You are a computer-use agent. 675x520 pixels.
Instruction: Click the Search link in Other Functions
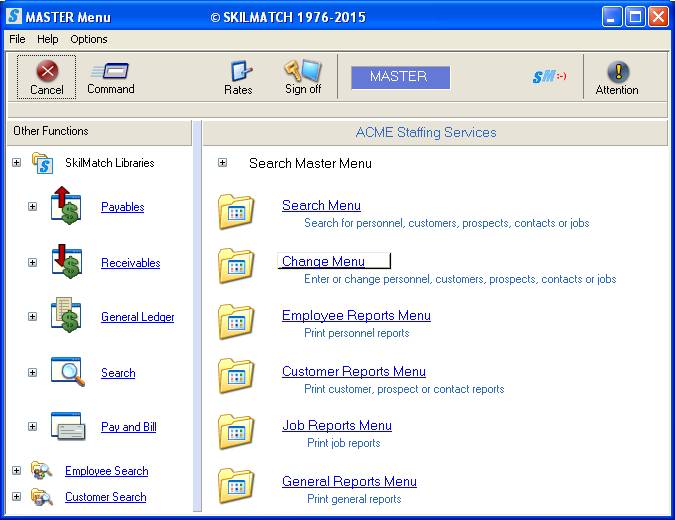point(118,373)
